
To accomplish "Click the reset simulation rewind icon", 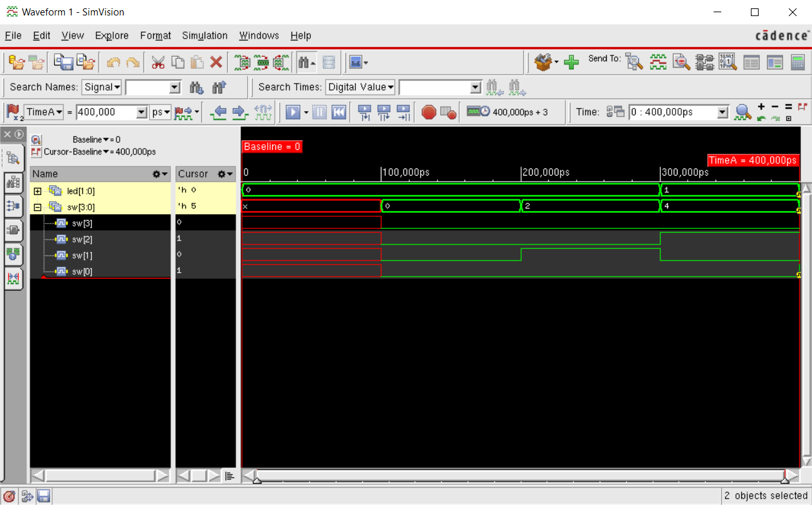I will (x=339, y=112).
